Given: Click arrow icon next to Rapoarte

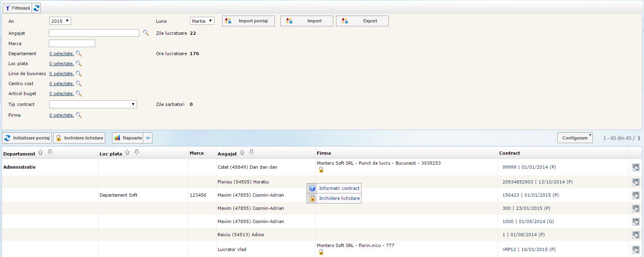Looking at the screenshot, I should tap(148, 138).
